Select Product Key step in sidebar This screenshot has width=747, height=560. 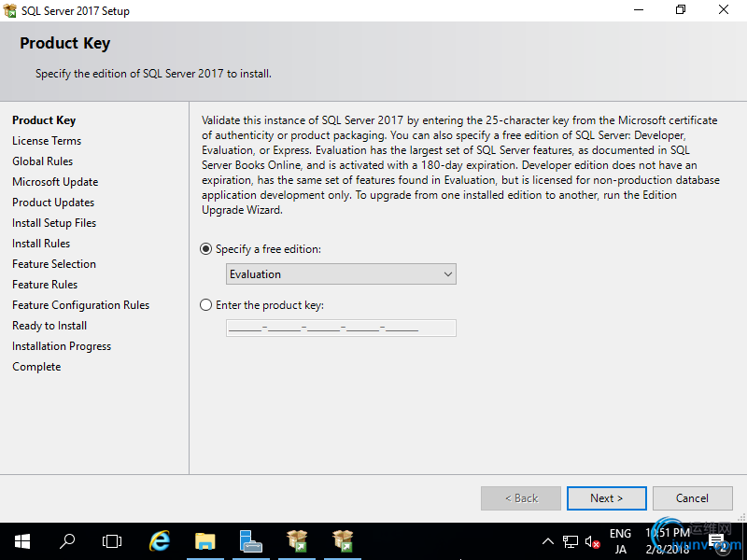pos(44,120)
